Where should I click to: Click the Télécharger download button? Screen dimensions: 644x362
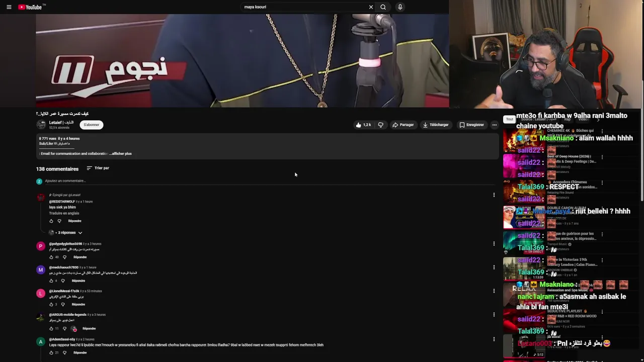coord(436,125)
